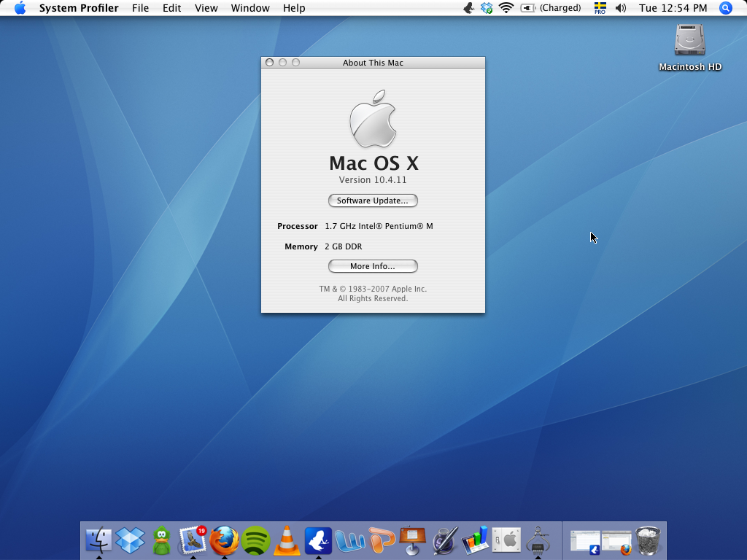Open the View menu
Image resolution: width=747 pixels, height=560 pixels.
click(x=206, y=8)
